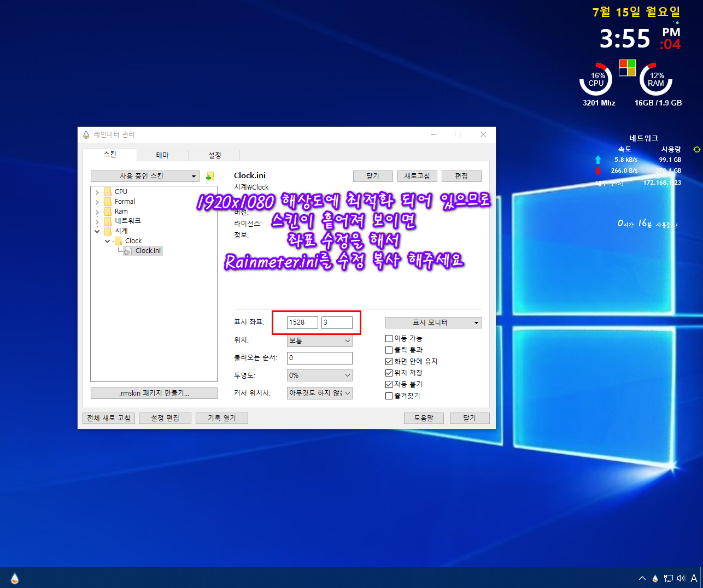This screenshot has width=703, height=588.
Task: Open the 위치 dropdown showing 보통
Action: (320, 340)
